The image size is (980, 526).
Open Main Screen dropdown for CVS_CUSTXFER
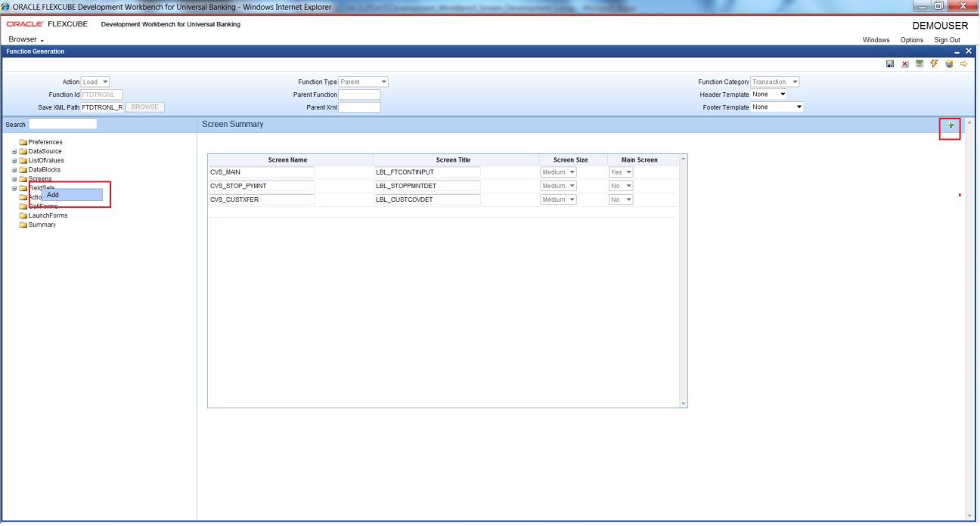pos(621,200)
